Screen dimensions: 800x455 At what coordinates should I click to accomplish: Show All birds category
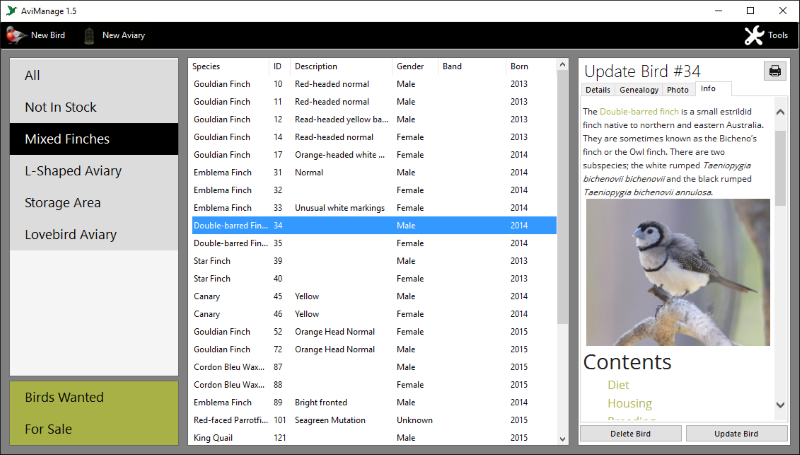point(94,75)
